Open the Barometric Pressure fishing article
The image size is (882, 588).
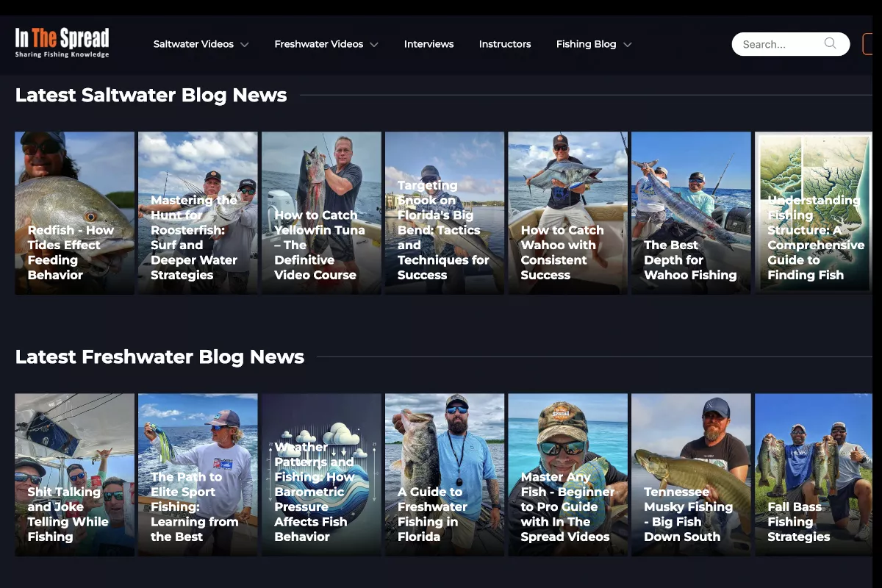(320, 476)
